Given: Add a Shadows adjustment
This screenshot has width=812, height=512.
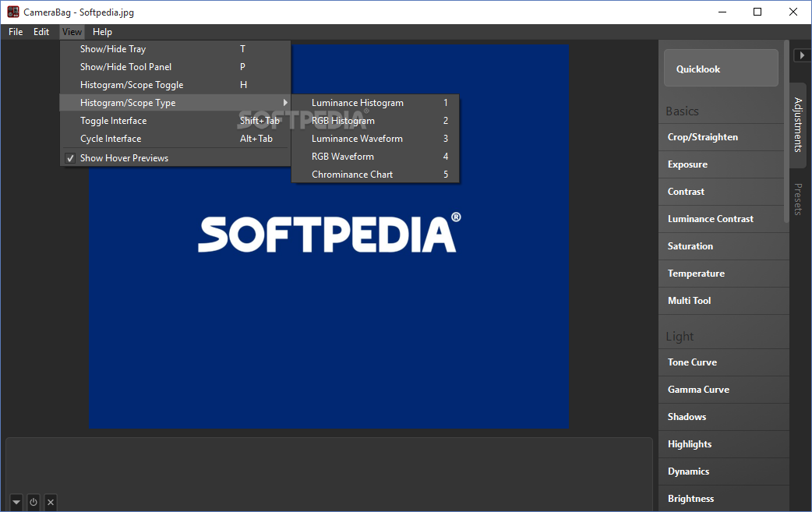Looking at the screenshot, I should click(x=724, y=417).
